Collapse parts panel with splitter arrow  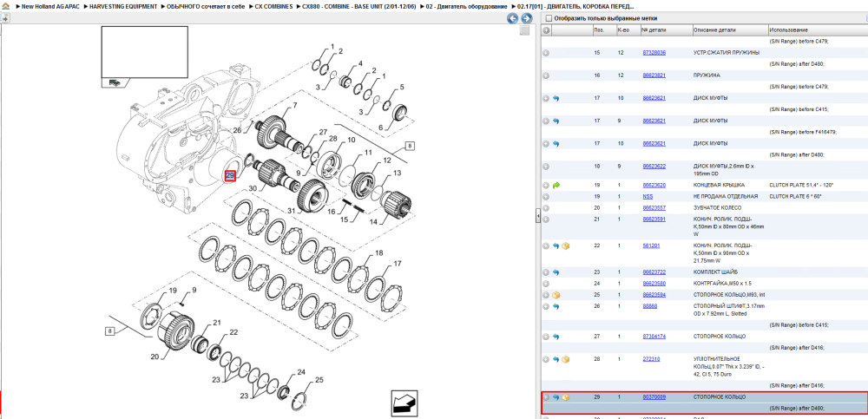click(x=537, y=218)
